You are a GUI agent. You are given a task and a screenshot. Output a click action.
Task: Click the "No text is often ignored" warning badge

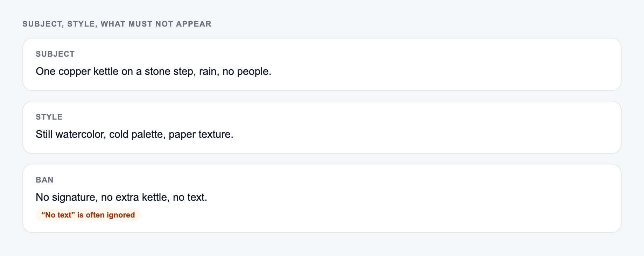pos(88,215)
